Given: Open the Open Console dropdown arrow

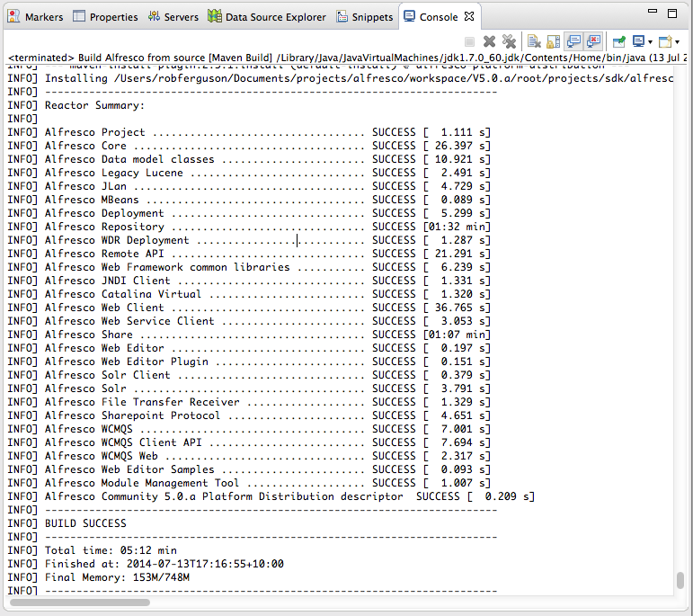Looking at the screenshot, I should pyautogui.click(x=677, y=42).
